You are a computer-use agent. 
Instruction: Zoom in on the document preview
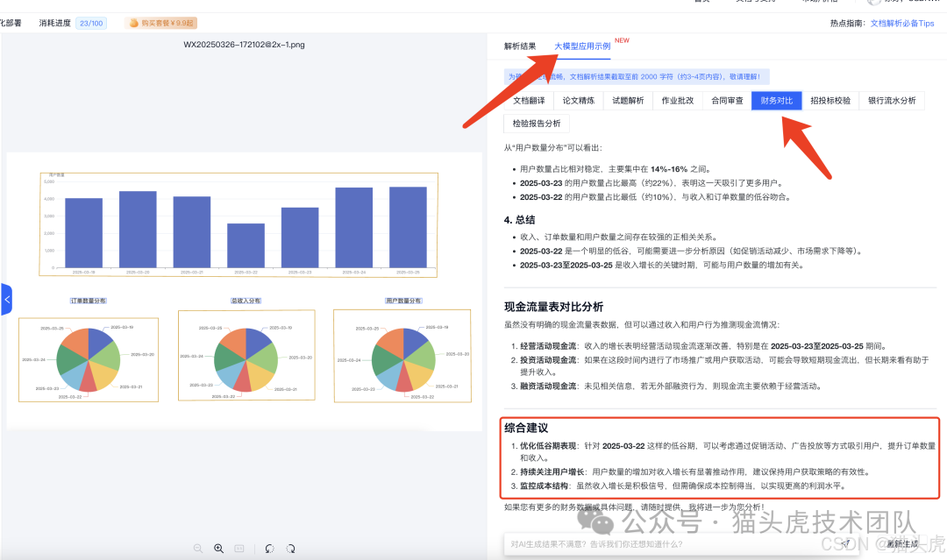(218, 549)
